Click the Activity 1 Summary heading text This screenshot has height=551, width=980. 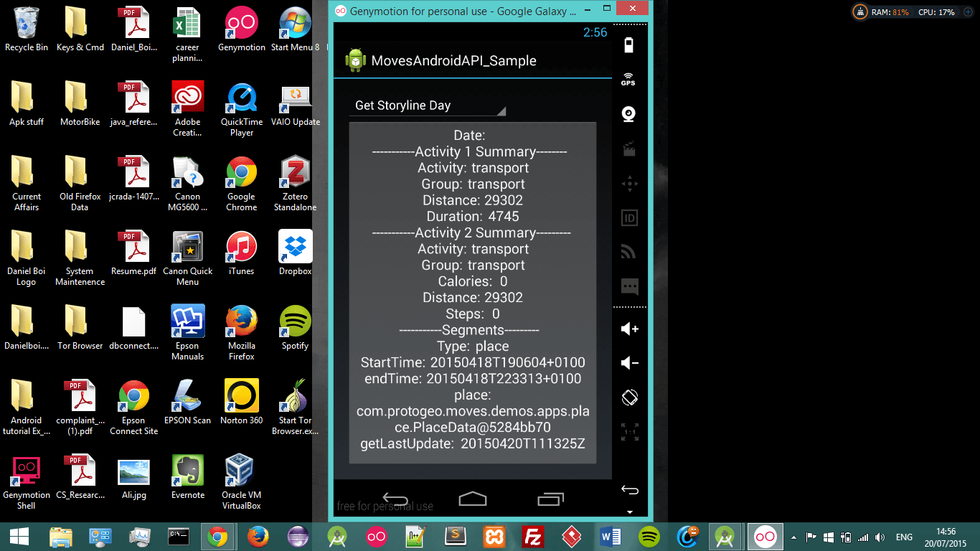(470, 151)
